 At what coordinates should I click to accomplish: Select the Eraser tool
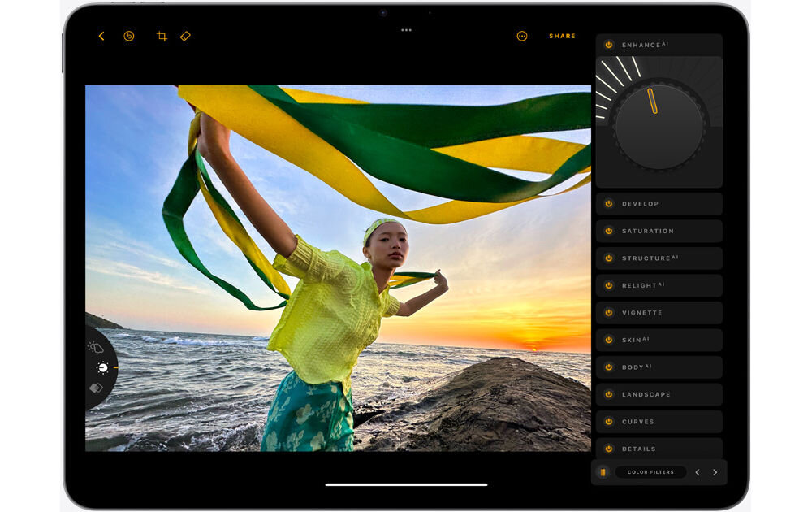[x=185, y=36]
